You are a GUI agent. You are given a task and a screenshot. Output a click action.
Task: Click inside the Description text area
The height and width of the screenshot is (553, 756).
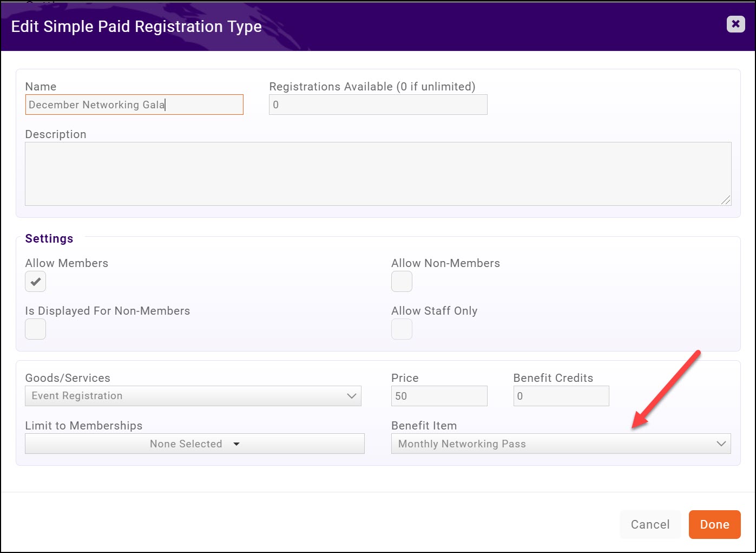pyautogui.click(x=378, y=173)
